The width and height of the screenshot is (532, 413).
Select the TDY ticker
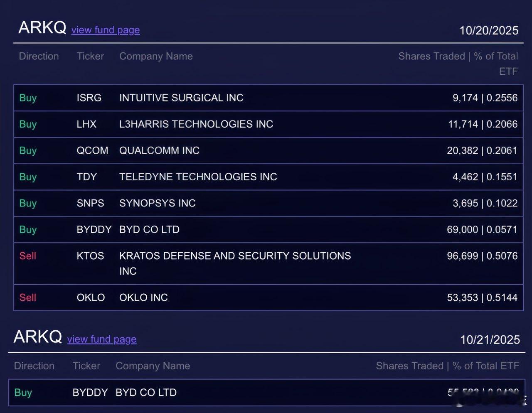pos(86,177)
